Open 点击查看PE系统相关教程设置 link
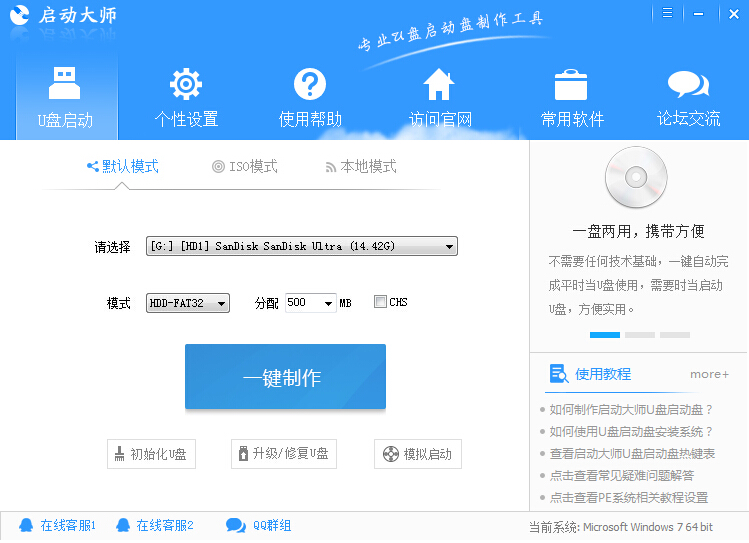749x543 pixels. click(x=629, y=498)
